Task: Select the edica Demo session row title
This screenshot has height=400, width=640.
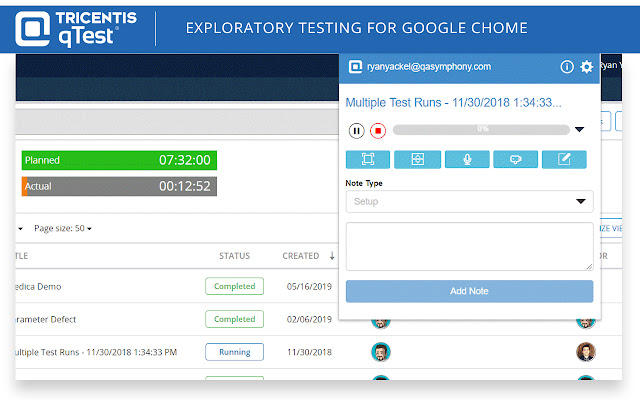Action: coord(38,287)
